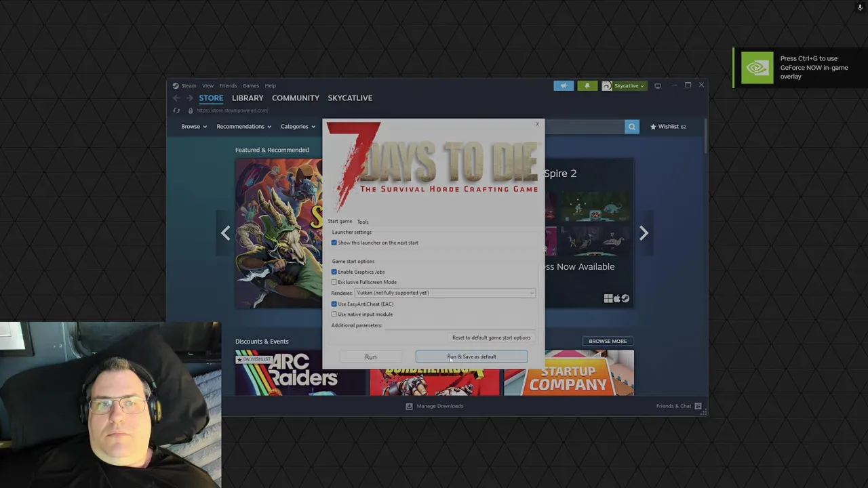
Task: Open the Renderer dropdown
Action: coord(445,293)
